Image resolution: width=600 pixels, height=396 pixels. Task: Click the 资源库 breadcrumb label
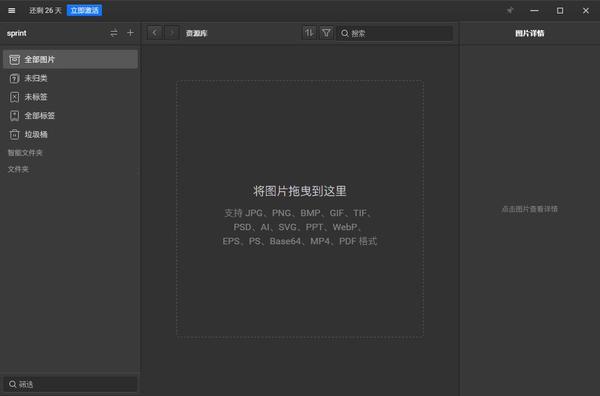[196, 33]
